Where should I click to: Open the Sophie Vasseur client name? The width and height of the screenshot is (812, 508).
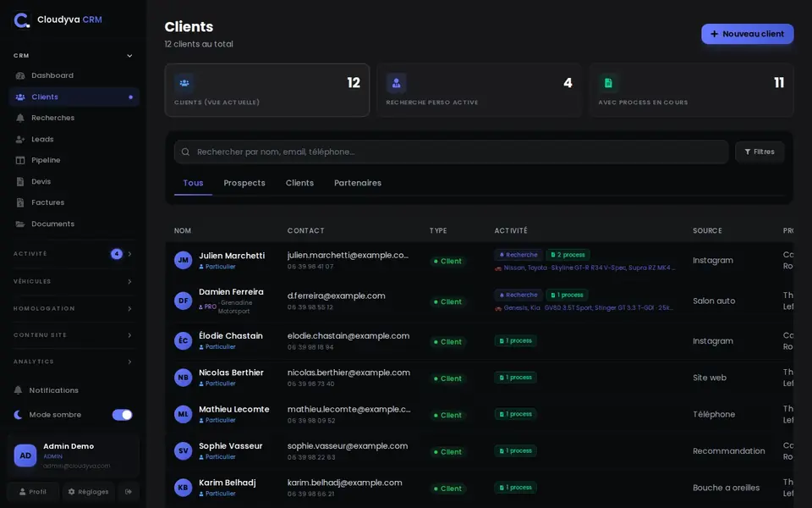(230, 446)
